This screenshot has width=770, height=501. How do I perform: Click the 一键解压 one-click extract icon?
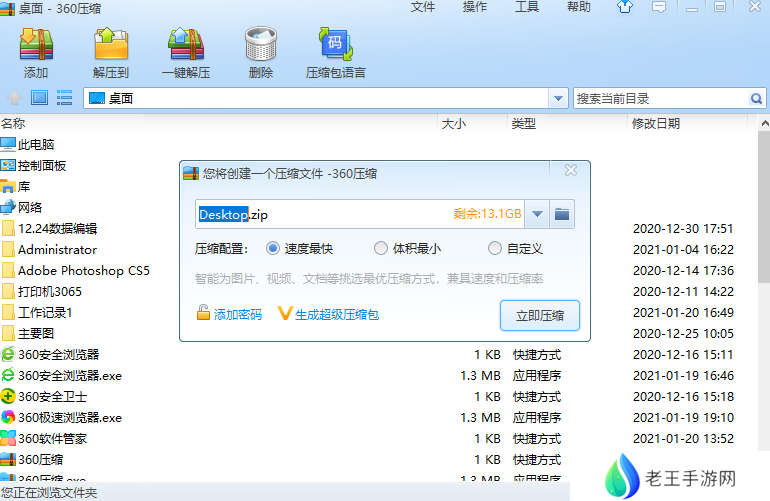coord(186,44)
